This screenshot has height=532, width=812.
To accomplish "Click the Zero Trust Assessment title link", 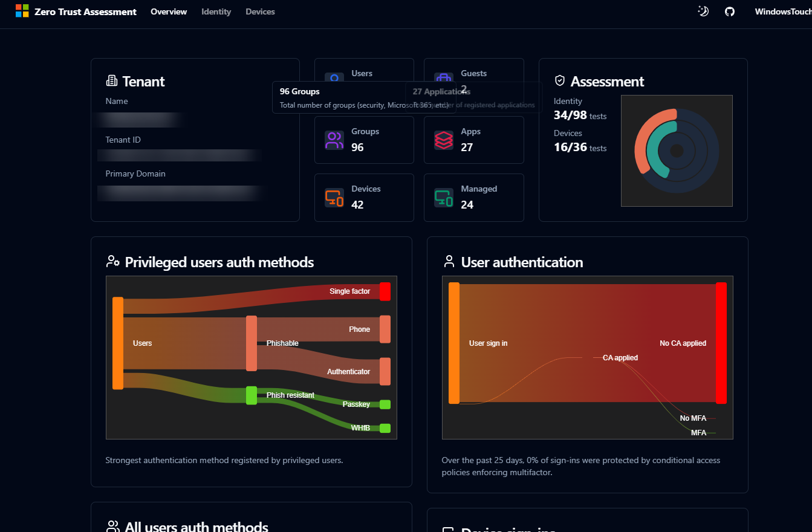I will 85,11.
